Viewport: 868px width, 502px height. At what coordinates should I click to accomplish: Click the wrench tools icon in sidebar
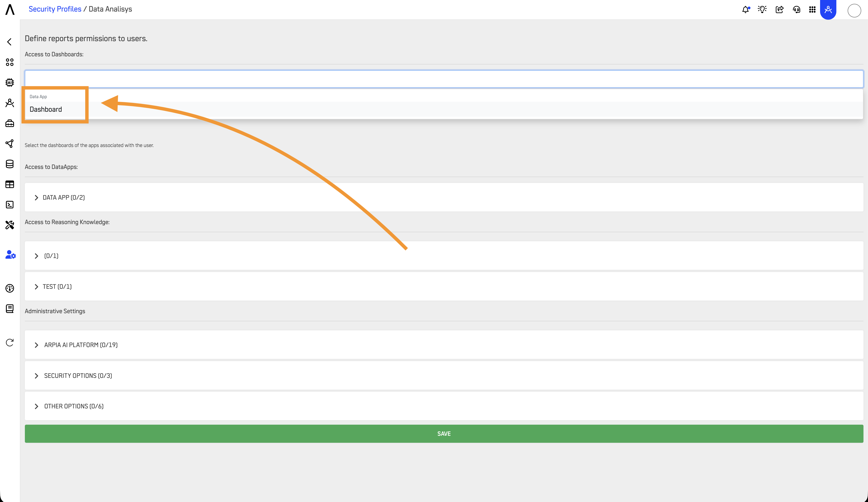tap(10, 225)
